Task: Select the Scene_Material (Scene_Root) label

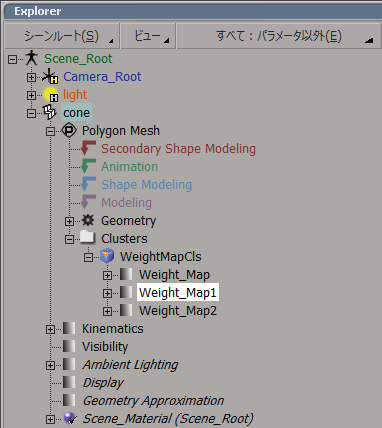Action: (168, 419)
